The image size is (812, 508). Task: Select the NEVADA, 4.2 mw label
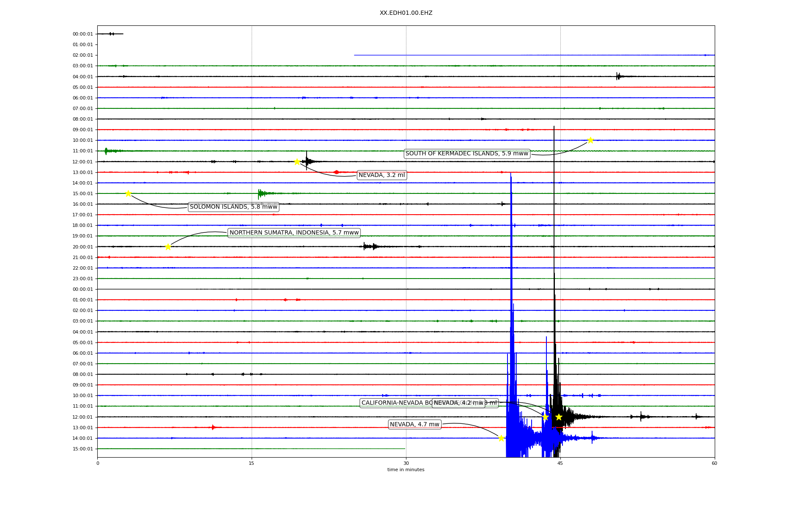tap(458, 403)
